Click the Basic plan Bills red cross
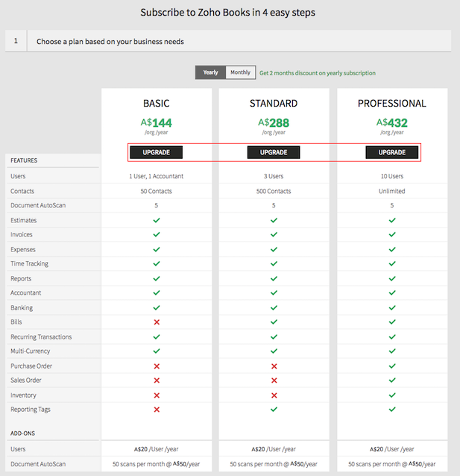 157,322
